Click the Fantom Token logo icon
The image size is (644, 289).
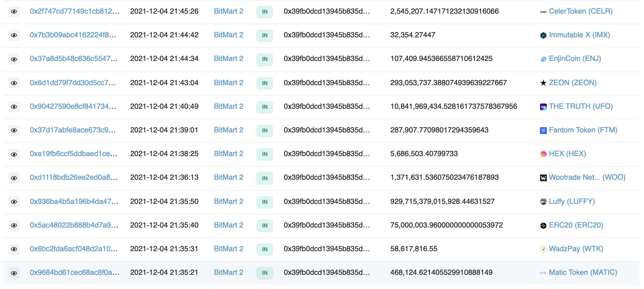[543, 131]
